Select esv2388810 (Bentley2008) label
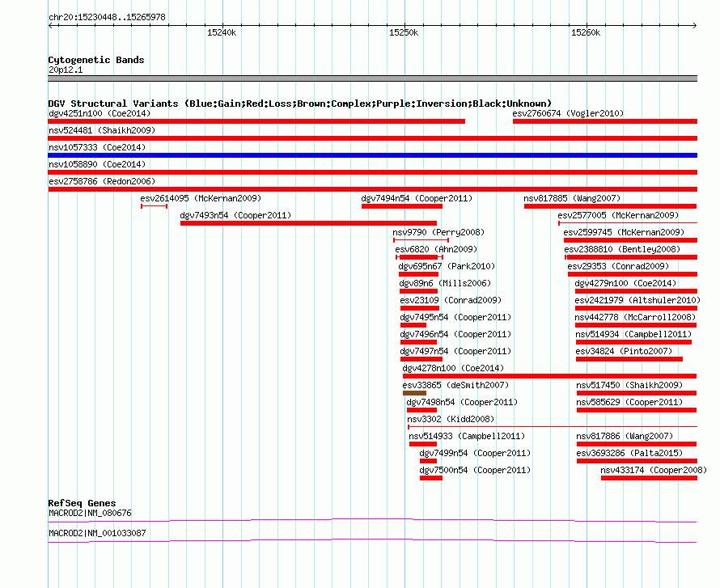 622,249
